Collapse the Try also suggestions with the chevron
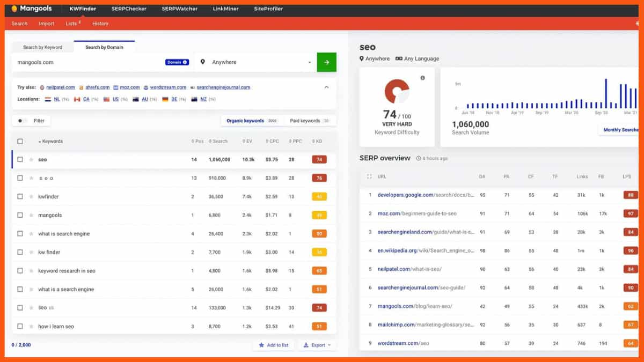This screenshot has width=644, height=362. click(327, 86)
